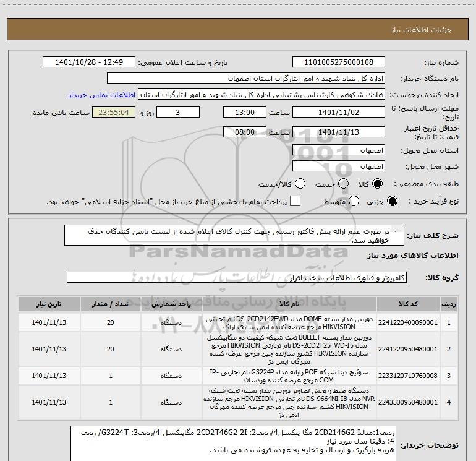The image size is (476, 461).
Task: Open the اطلاعات تماس خریدار link
Action: coord(102,95)
